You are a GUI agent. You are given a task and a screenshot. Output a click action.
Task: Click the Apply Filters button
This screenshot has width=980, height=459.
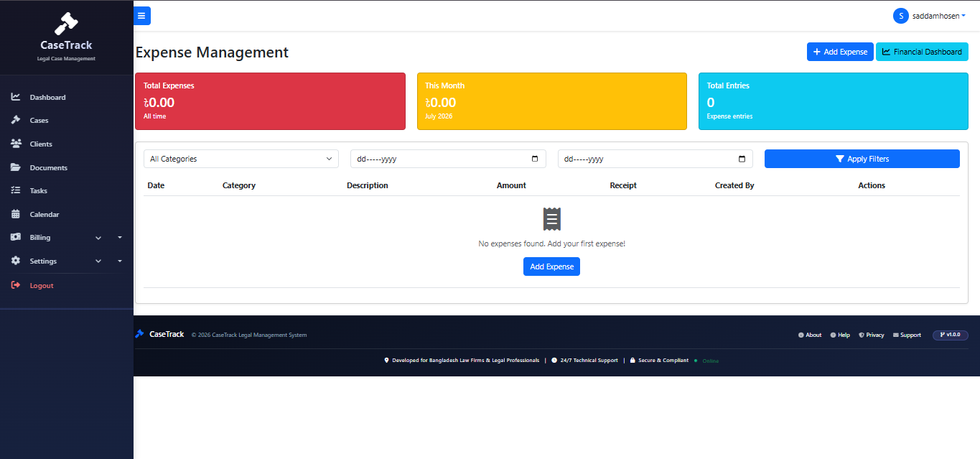(x=862, y=159)
